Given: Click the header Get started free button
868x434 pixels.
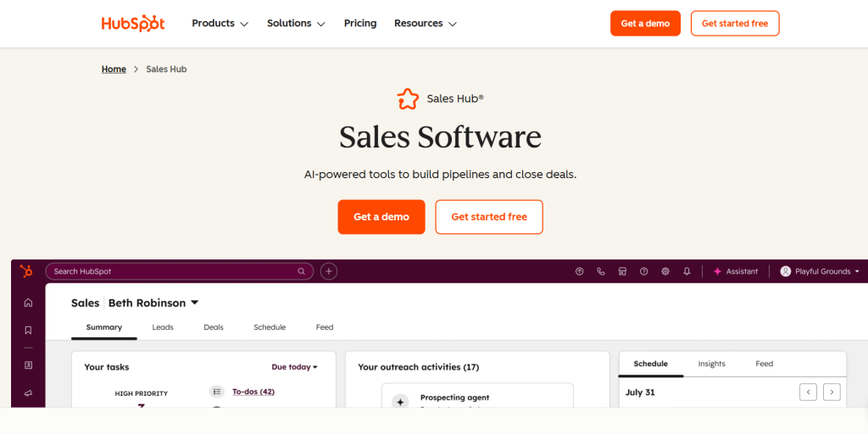Looking at the screenshot, I should pos(735,23).
